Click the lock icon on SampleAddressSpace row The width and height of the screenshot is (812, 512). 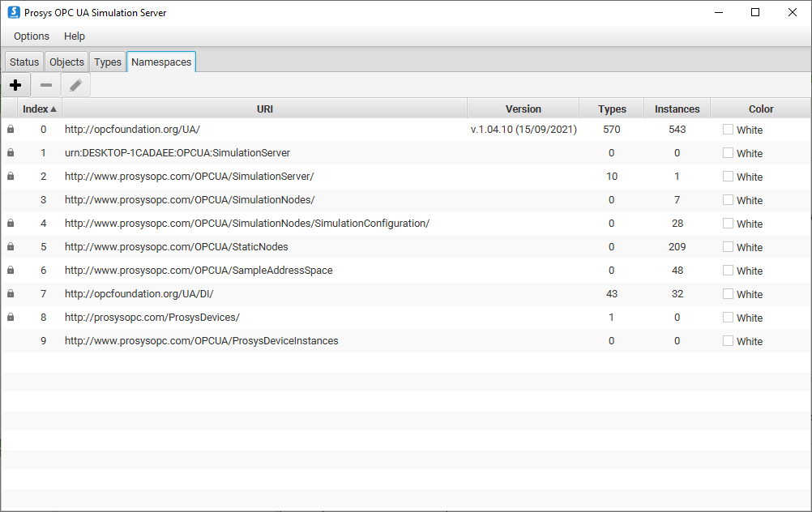tap(11, 271)
